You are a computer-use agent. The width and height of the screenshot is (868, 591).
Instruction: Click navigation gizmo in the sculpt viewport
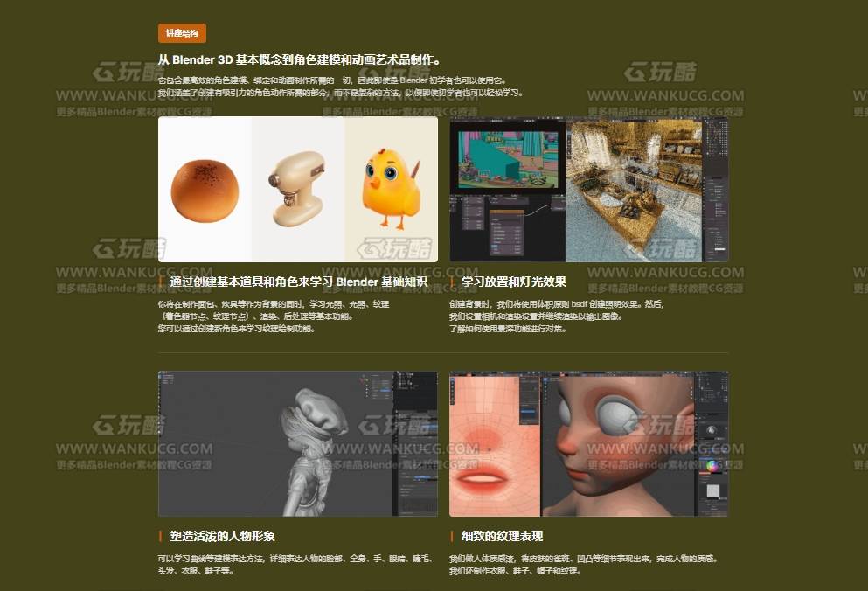coord(363,382)
